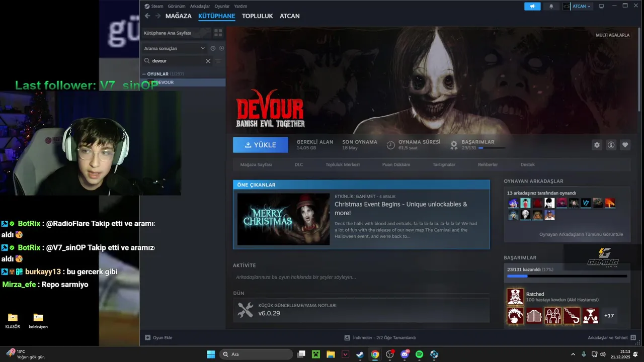Click the wooden doors achievement icon

534,316
